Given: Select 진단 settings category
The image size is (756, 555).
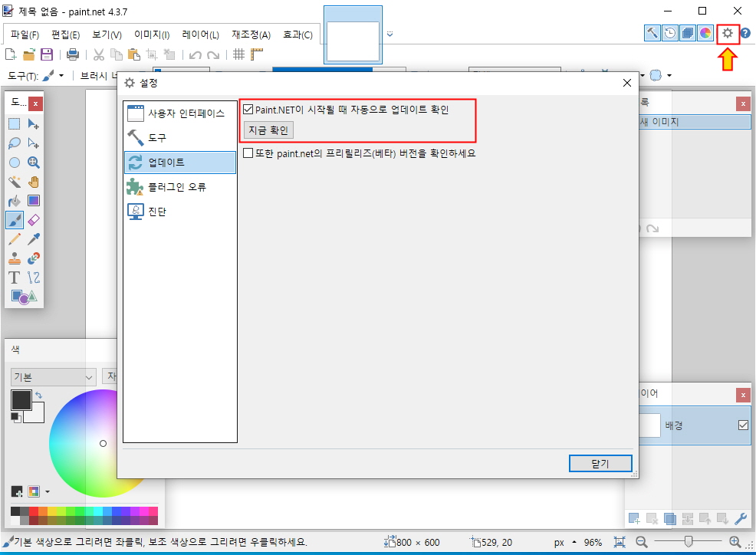Looking at the screenshot, I should coord(180,212).
